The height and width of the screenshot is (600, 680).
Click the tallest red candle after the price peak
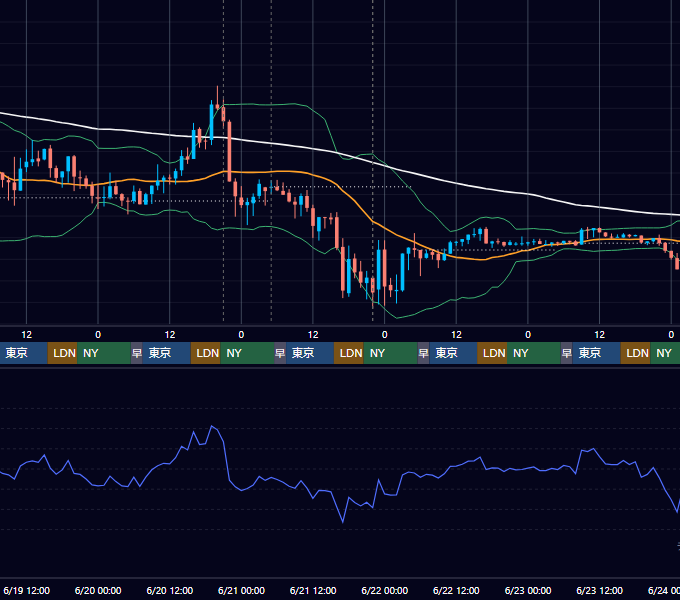229,152
